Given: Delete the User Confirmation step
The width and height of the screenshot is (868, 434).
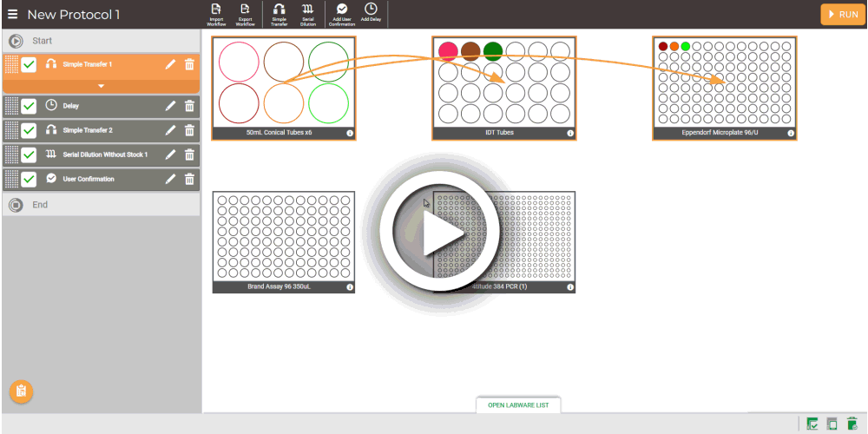Looking at the screenshot, I should pos(189,179).
